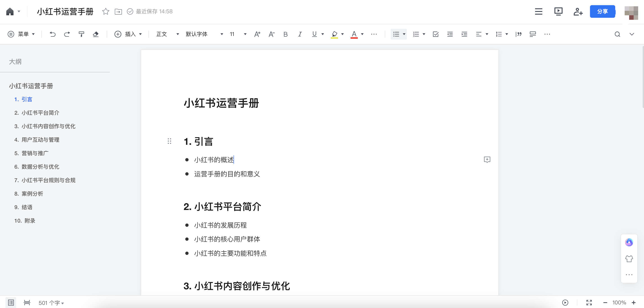Toggle italic formatting
Image resolution: width=644 pixels, height=308 pixels.
coord(300,34)
